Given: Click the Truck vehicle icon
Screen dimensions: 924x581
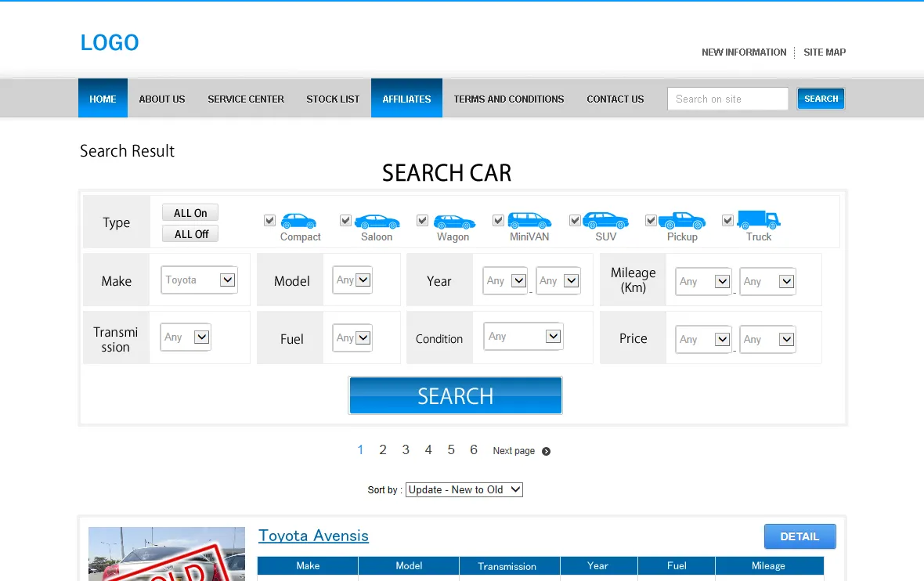Looking at the screenshot, I should point(758,219).
